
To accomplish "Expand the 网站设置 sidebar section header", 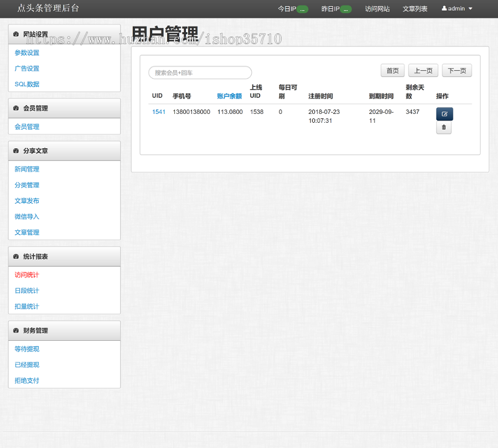I will coord(64,34).
